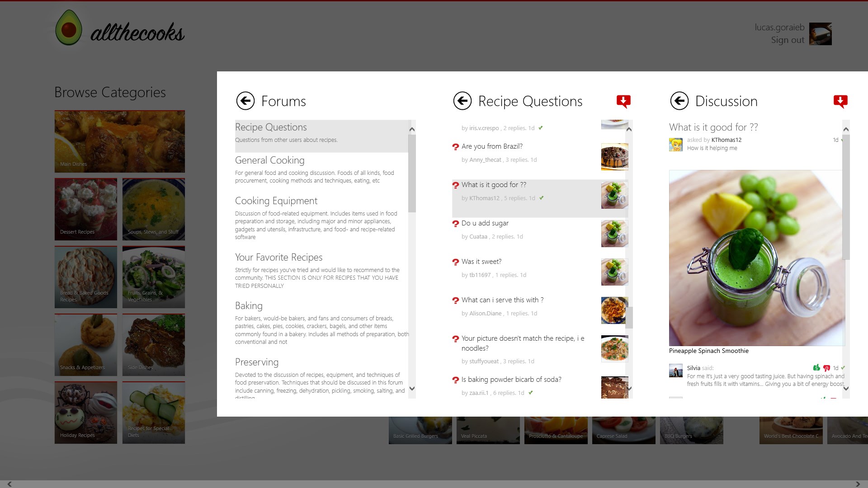The image size is (868, 488).
Task: Click the Recipe Questions back arrow
Action: (462, 101)
